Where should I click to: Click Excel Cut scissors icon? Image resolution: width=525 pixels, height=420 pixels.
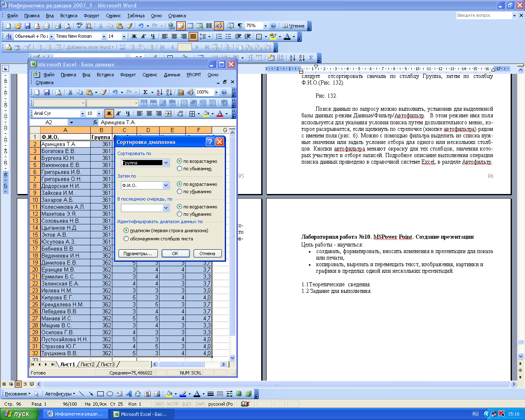pyautogui.click(x=70, y=92)
